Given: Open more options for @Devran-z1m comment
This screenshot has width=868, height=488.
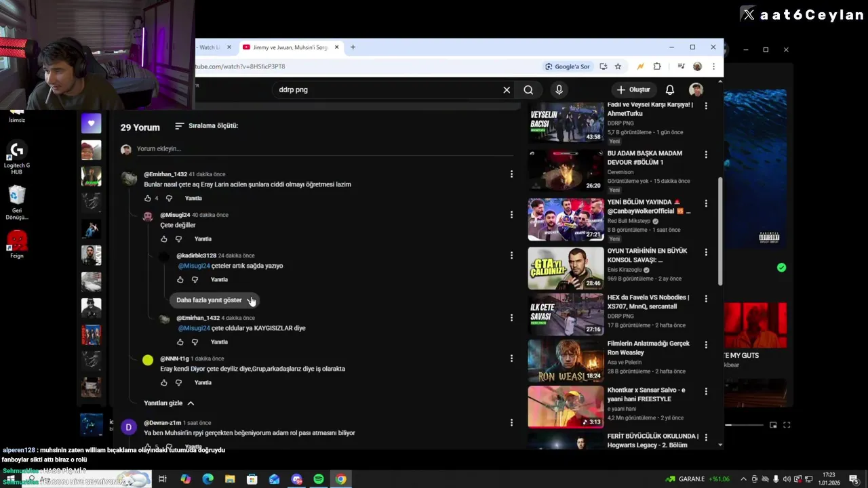Looking at the screenshot, I should [511, 422].
